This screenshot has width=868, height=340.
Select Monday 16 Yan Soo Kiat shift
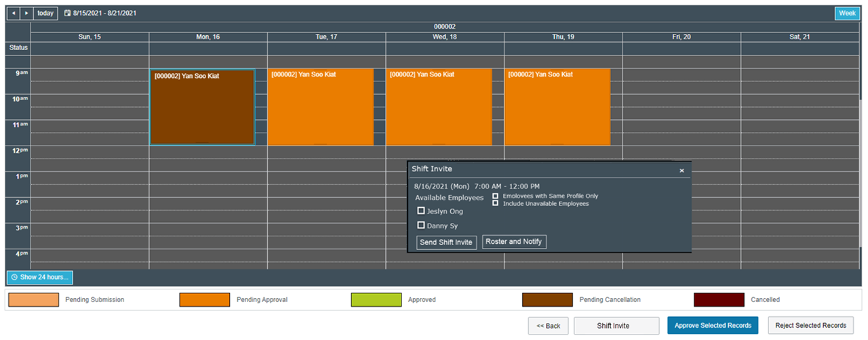coord(202,107)
